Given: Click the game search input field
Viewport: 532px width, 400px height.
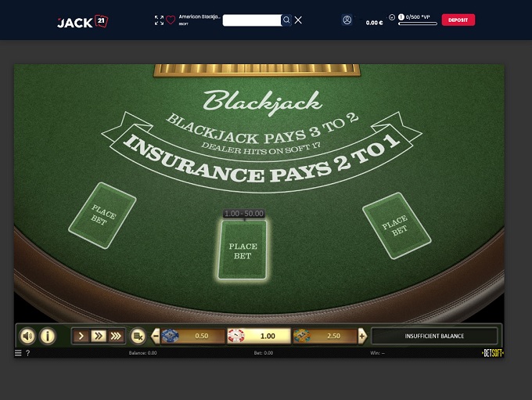Looking at the screenshot, I should [252, 20].
